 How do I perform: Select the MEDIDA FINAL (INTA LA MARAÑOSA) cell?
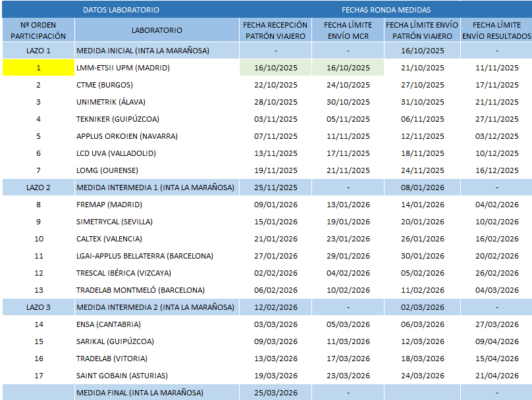140,393
